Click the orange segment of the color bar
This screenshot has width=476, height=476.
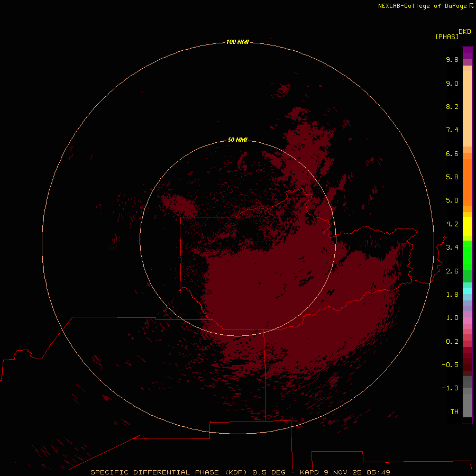[467, 182]
